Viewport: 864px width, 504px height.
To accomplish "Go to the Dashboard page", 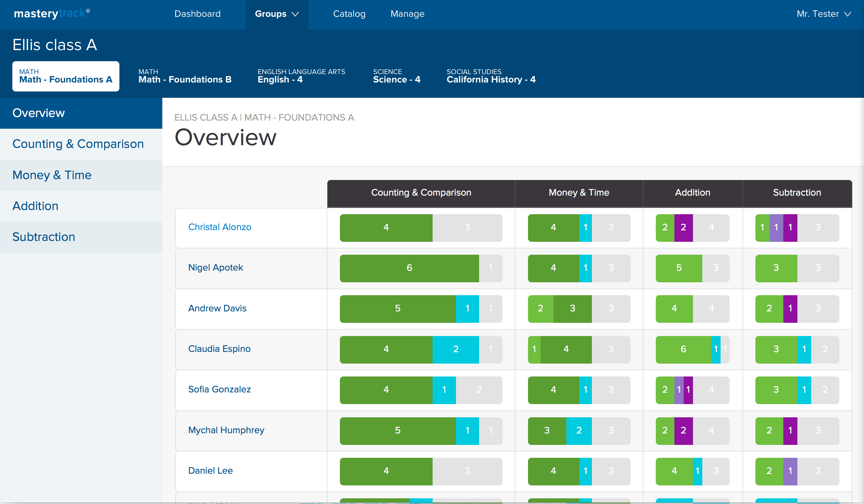I will [x=197, y=14].
